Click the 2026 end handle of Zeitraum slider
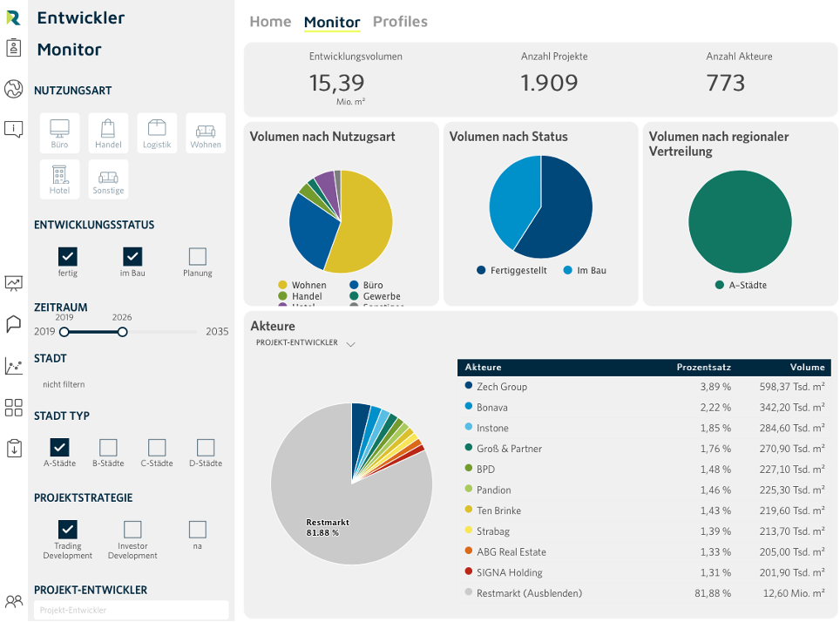The image size is (840, 622). [123, 332]
